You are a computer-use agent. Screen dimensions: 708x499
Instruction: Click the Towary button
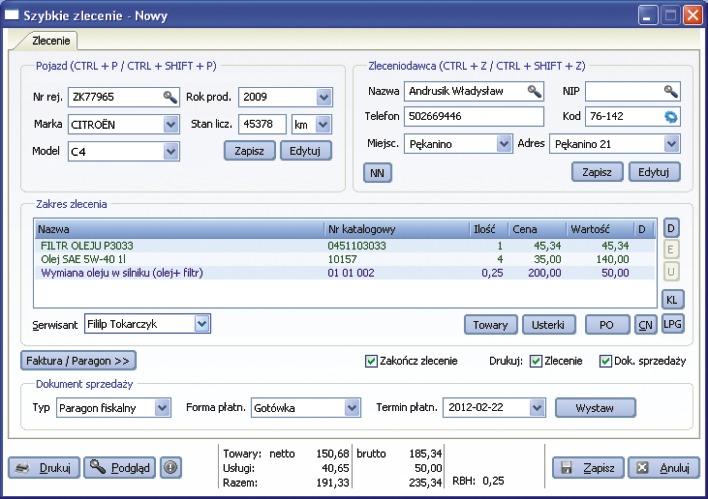click(x=491, y=325)
